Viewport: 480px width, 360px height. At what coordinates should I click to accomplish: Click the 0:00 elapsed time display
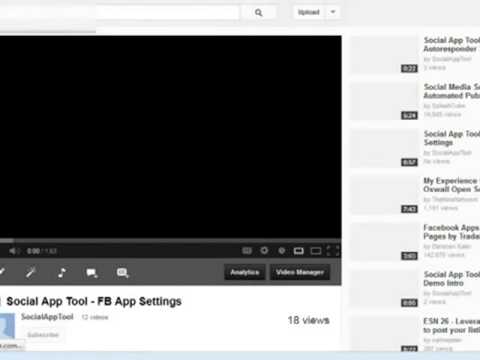coord(33,251)
